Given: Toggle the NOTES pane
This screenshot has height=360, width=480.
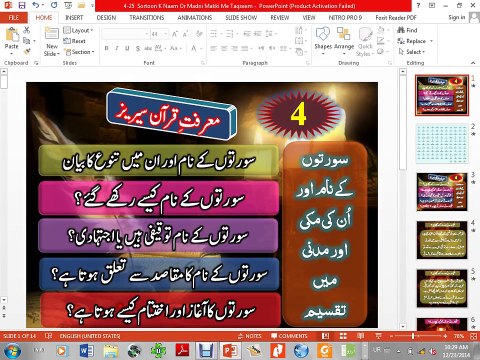Looking at the screenshot, I should pos(249,336).
